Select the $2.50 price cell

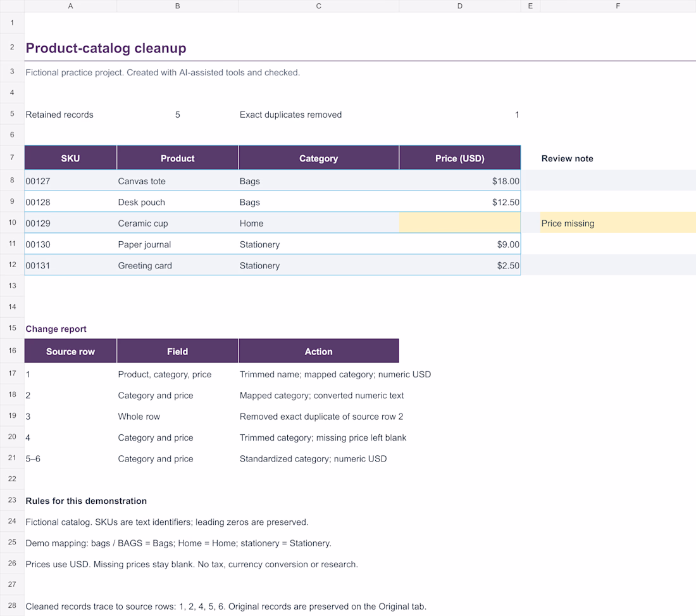point(460,265)
